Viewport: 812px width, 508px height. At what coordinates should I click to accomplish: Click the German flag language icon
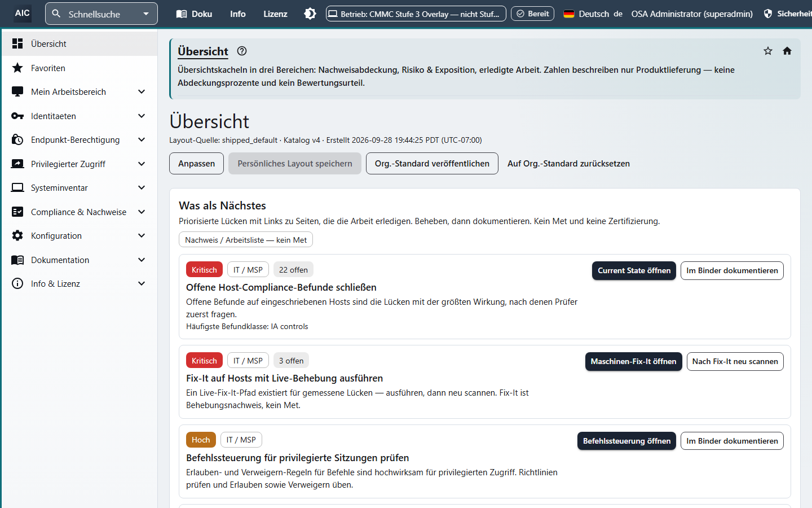[568, 14]
